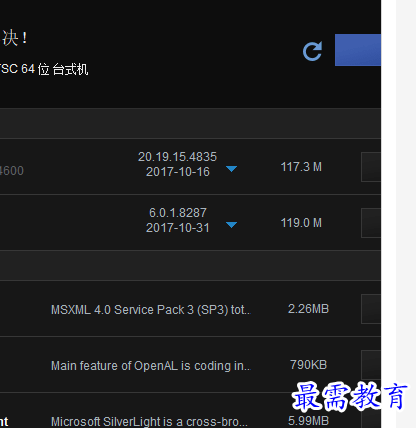Select Microsoft SilverLight description text
416x428 pixels.
(149, 422)
